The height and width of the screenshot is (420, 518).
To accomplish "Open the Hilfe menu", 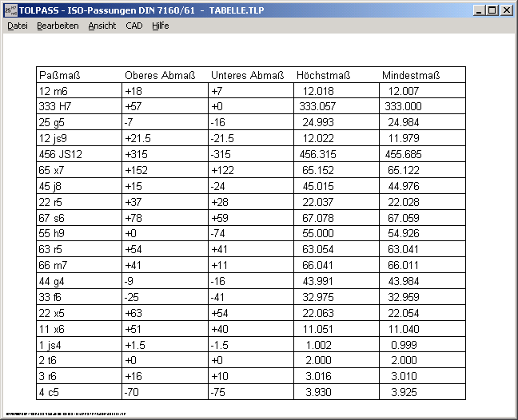I will point(160,26).
